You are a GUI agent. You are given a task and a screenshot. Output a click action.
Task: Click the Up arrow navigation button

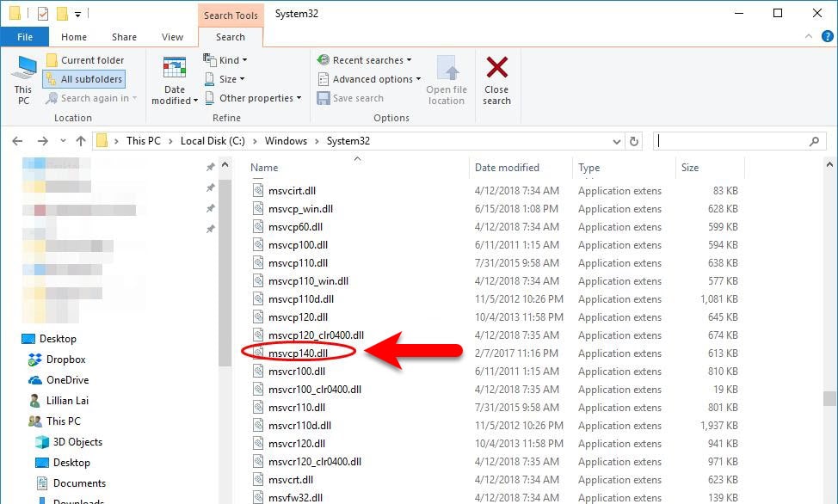pos(81,141)
